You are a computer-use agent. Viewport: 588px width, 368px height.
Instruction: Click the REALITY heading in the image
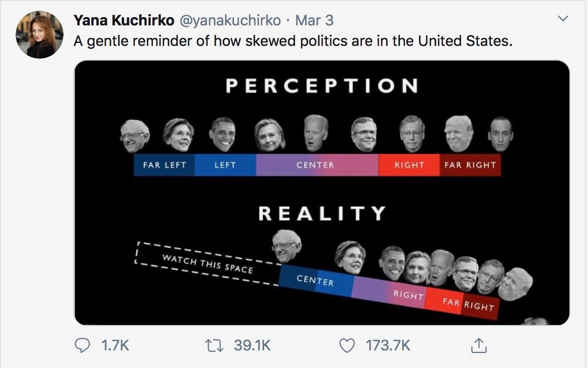click(x=322, y=213)
